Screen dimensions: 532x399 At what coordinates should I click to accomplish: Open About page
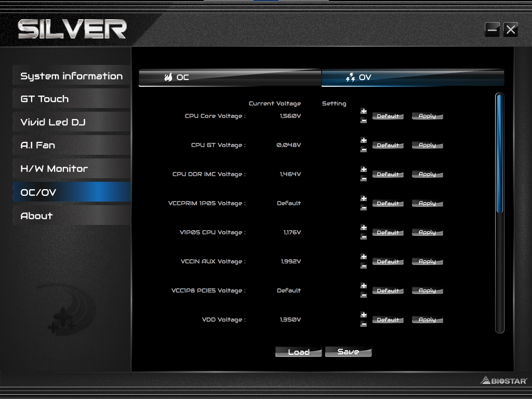72,216
